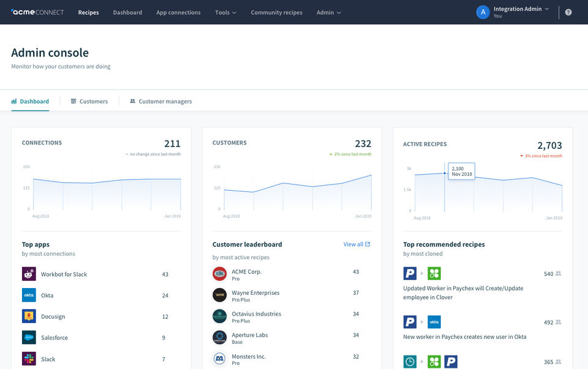This screenshot has width=588, height=369.
Task: Click the Wayne Enterprises customer logo
Action: (x=219, y=295)
